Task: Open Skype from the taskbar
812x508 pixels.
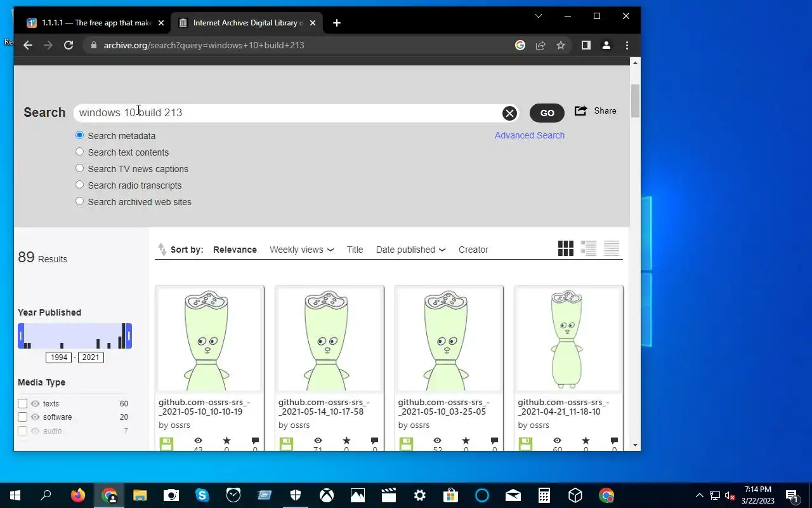Action: (x=202, y=495)
